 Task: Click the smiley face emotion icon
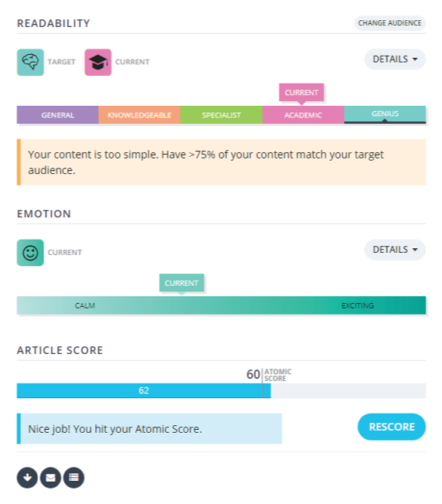pos(30,253)
